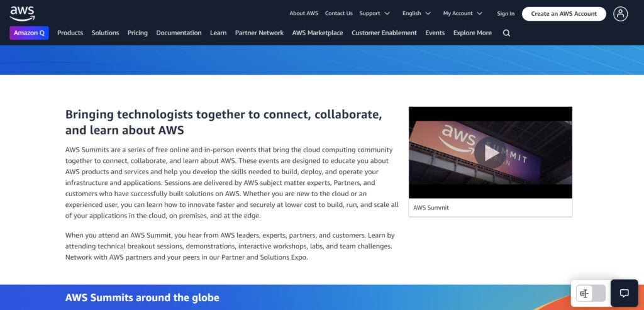
Task: Open the Customer Enablement menu
Action: coord(384,33)
